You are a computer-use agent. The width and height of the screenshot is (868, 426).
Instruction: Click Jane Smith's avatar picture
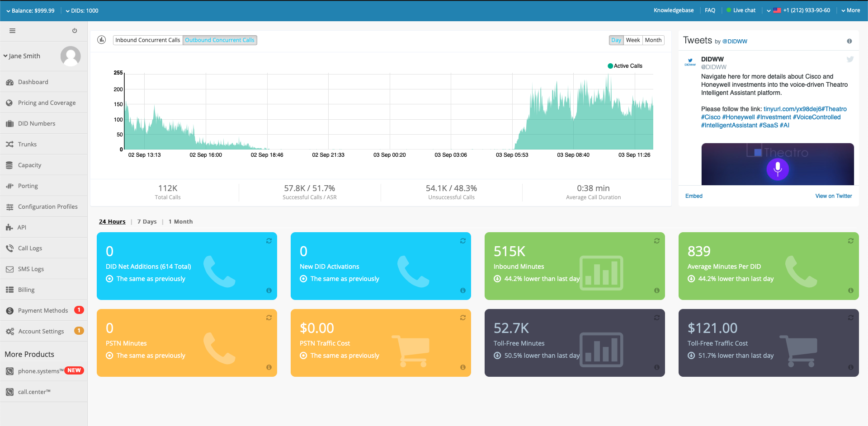[x=71, y=56]
